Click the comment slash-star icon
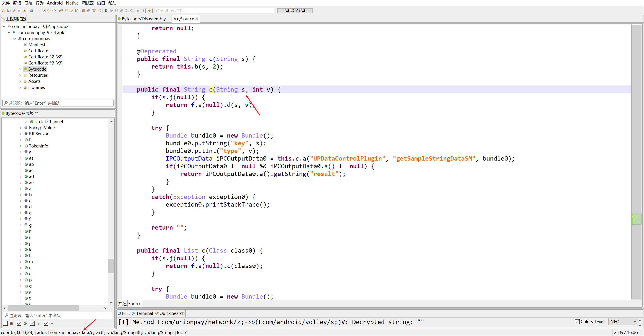The image size is (644, 336). click(66, 11)
